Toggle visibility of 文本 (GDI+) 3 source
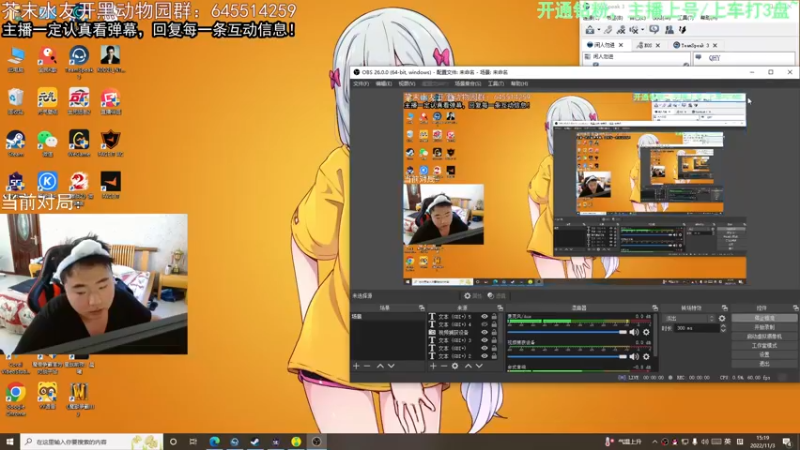 pos(484,340)
